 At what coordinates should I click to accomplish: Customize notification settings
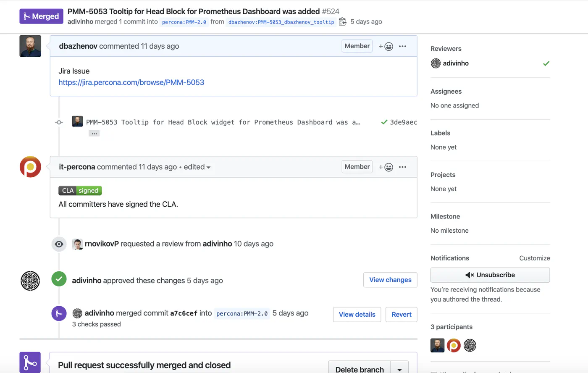534,258
